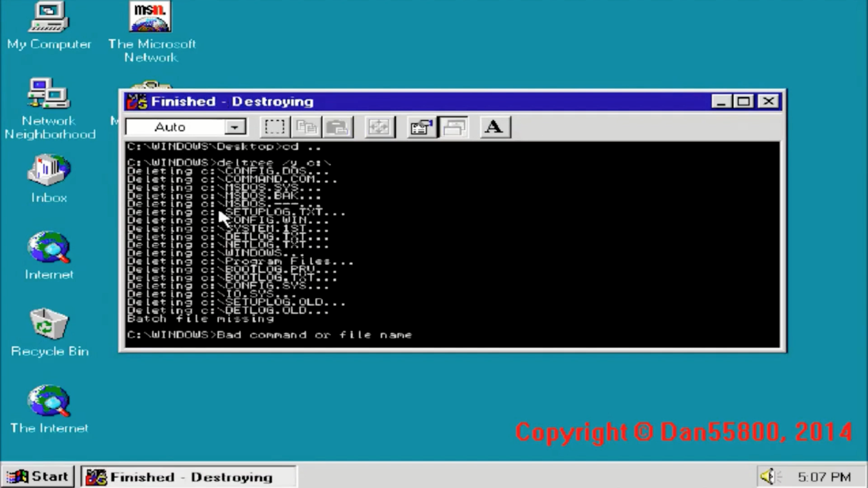Viewport: 868px width, 488px height.
Task: Click the Start button on taskbar
Action: [x=35, y=477]
